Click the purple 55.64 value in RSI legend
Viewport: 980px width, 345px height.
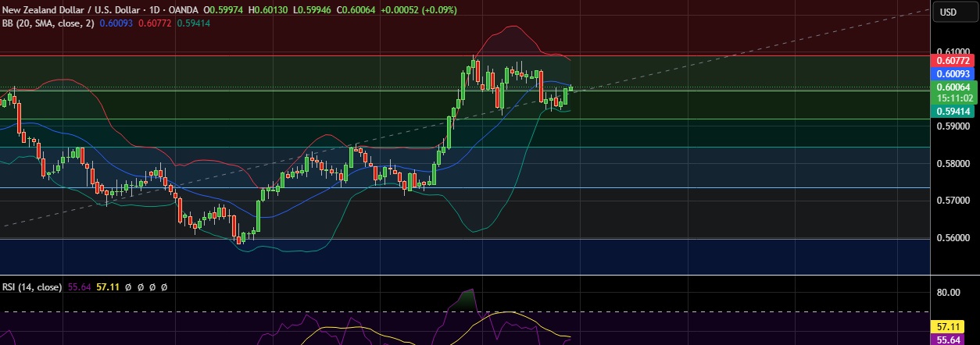click(80, 287)
